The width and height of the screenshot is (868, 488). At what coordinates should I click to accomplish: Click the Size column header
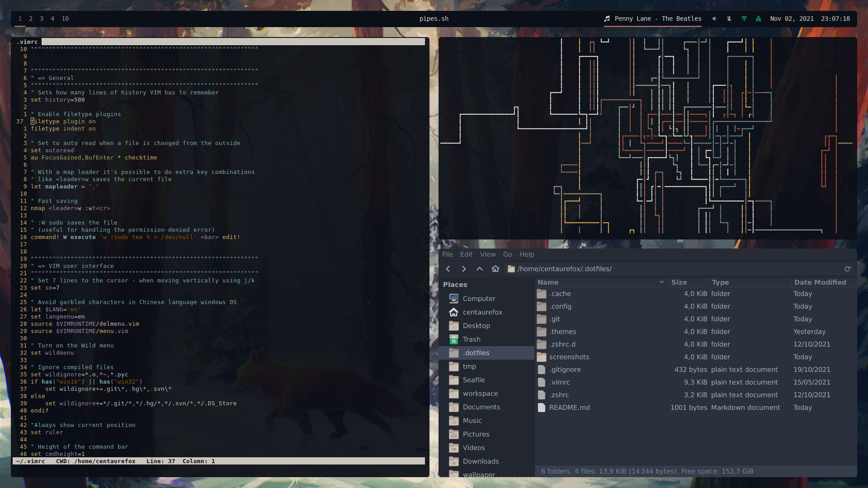coord(679,282)
